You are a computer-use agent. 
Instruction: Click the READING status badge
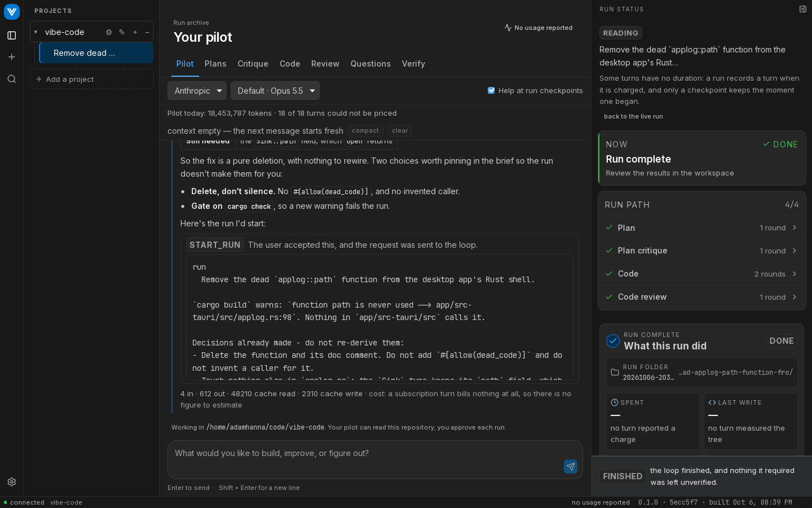(x=620, y=33)
